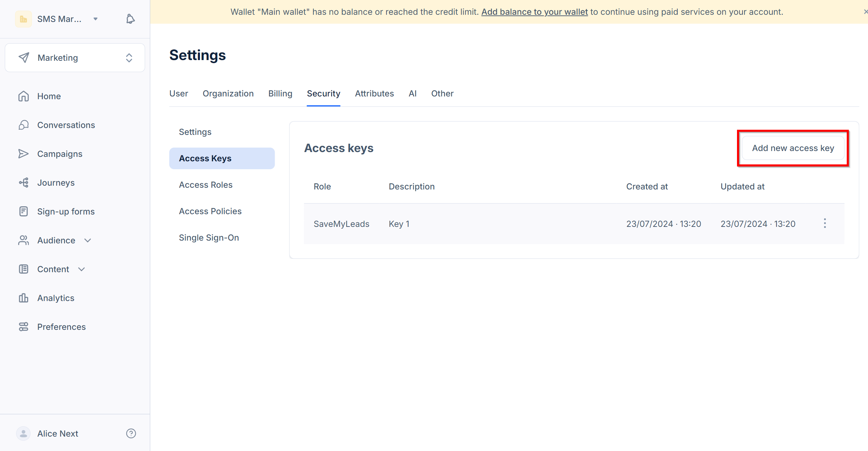Click the Journeys flow icon

click(23, 183)
